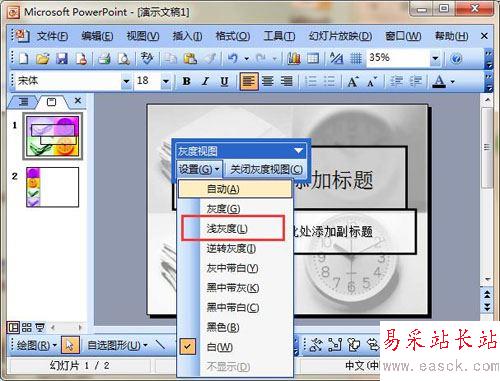The width and height of the screenshot is (500, 381).
Task: Insert a table using the table icon
Action: 313,58
